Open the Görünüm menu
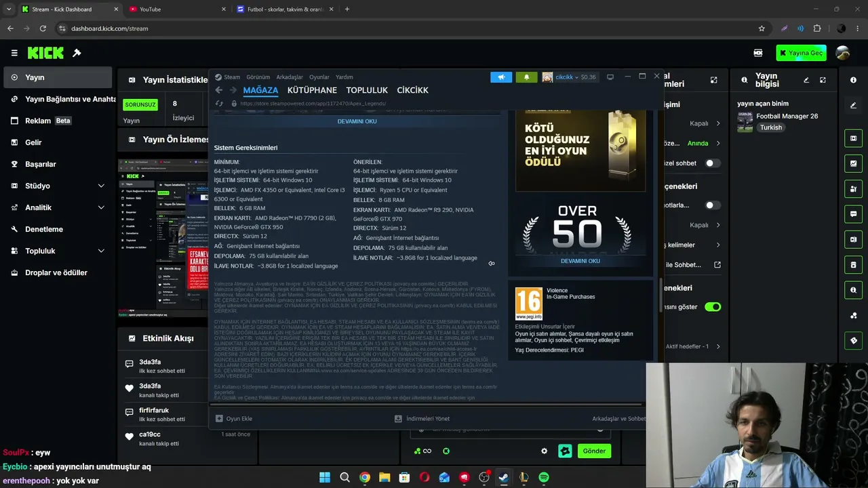 point(258,77)
